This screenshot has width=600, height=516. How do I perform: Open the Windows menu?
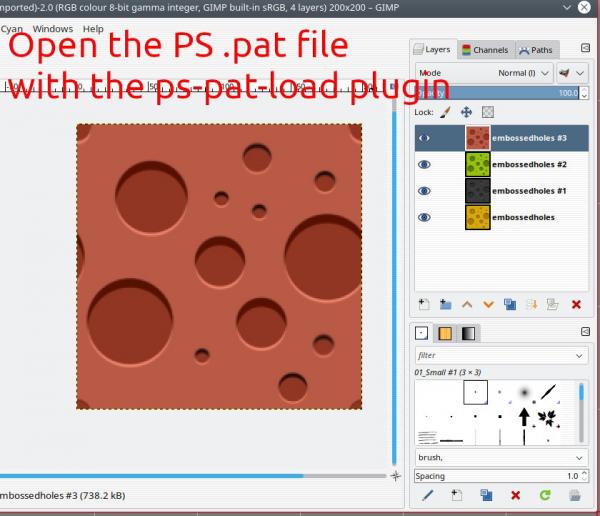pos(53,29)
